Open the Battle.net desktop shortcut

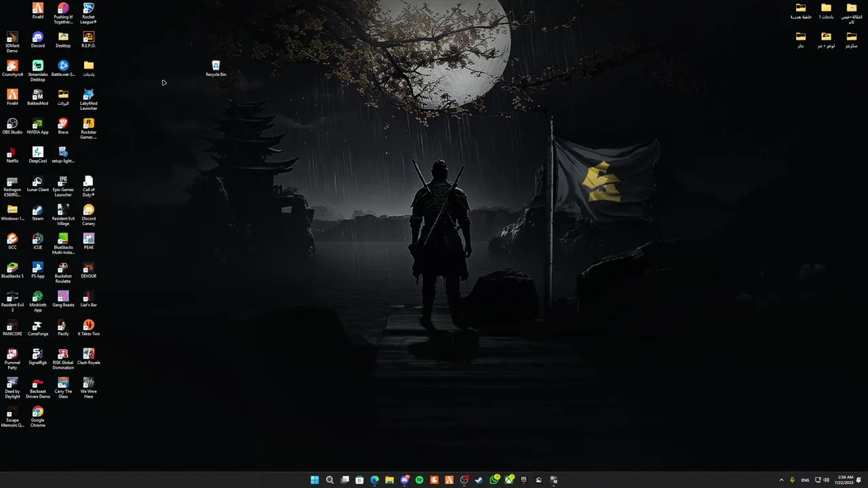pos(63,68)
